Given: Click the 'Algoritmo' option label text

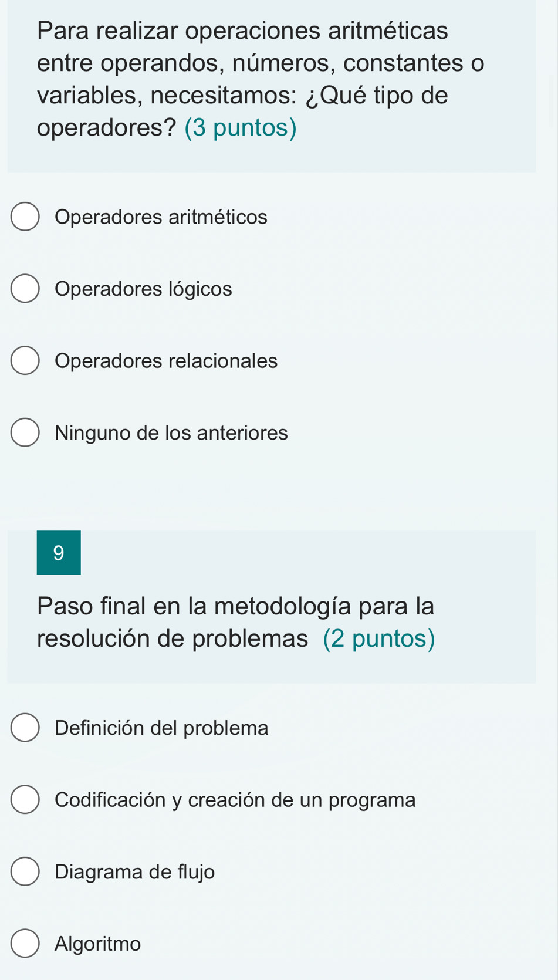Looking at the screenshot, I should [97, 944].
